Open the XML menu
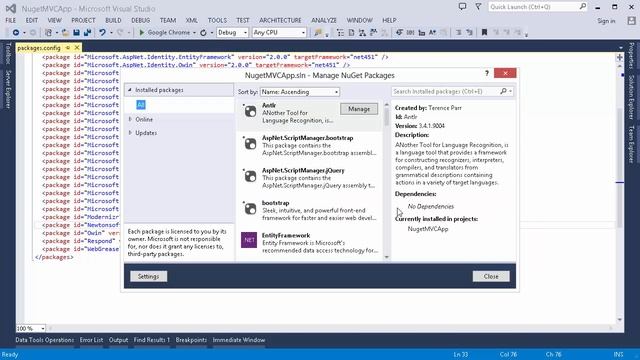 pyautogui.click(x=191, y=20)
